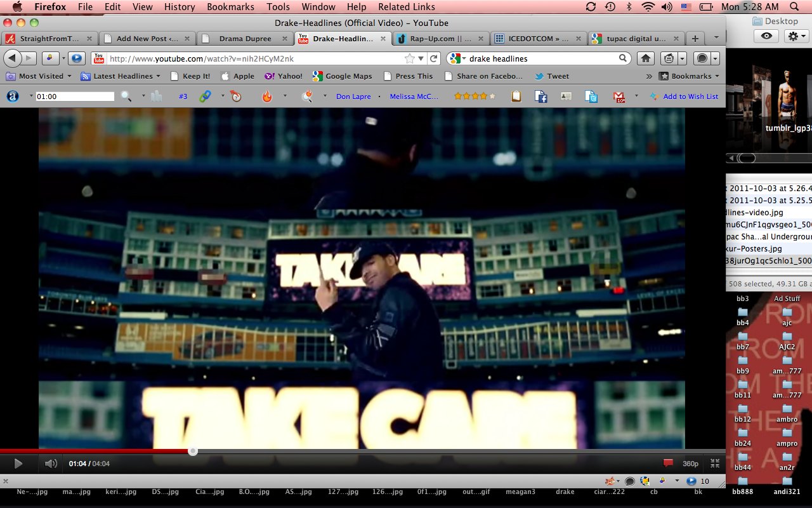This screenshot has height=508, width=812.
Task: Switch to the Rap-Up.com tab
Action: click(x=440, y=39)
